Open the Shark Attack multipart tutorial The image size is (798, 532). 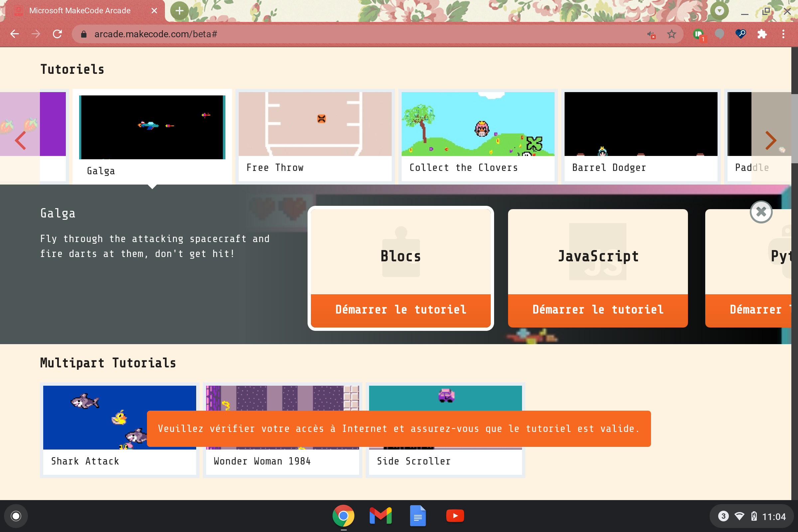pos(119,430)
